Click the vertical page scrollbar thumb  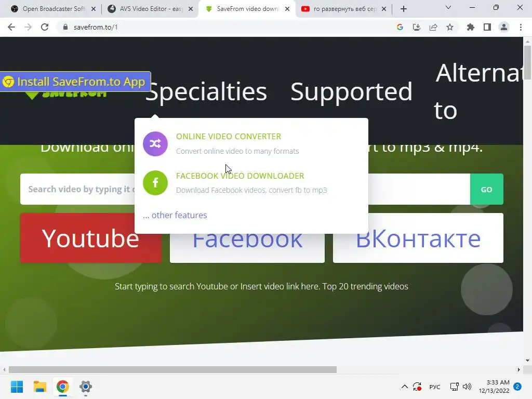click(527, 62)
